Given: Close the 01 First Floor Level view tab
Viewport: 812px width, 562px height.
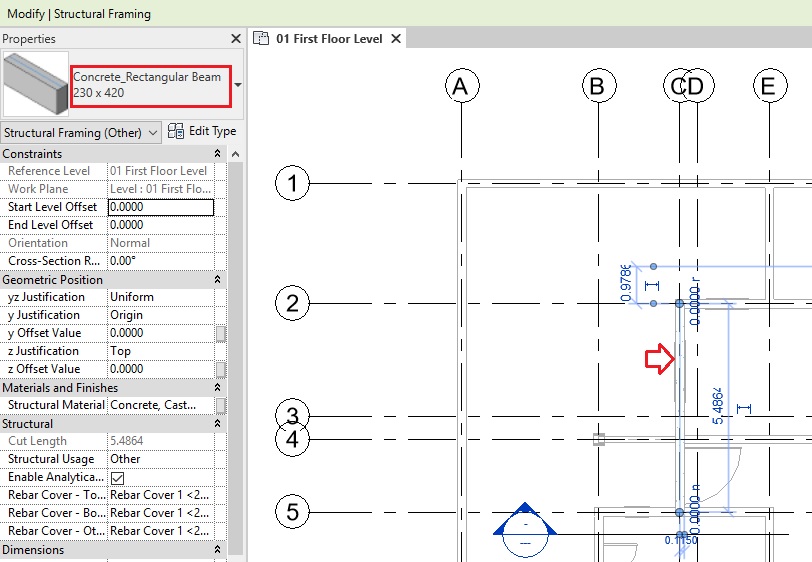Looking at the screenshot, I should click(395, 39).
